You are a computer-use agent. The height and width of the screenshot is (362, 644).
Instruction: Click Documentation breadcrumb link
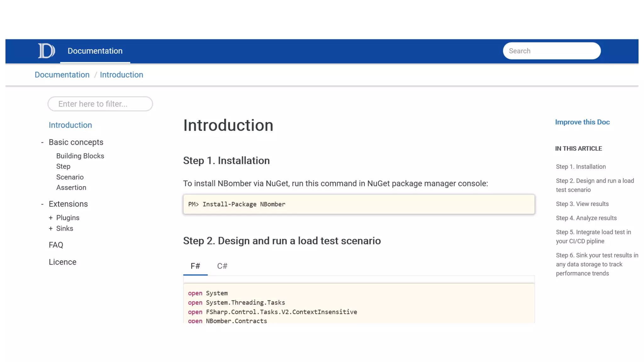click(62, 75)
